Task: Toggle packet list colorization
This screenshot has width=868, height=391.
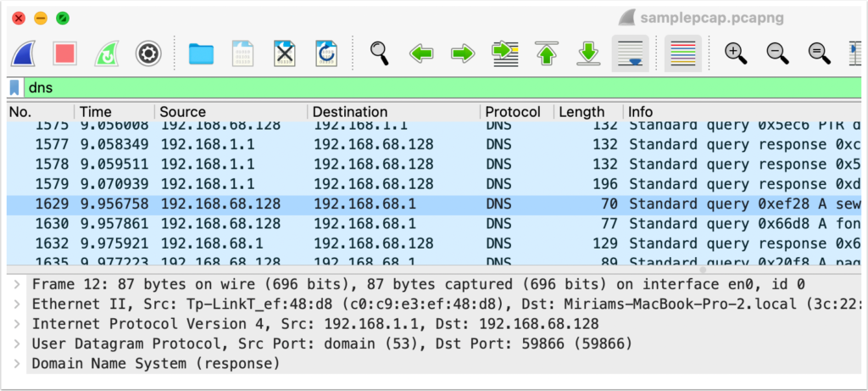Action: tap(682, 53)
